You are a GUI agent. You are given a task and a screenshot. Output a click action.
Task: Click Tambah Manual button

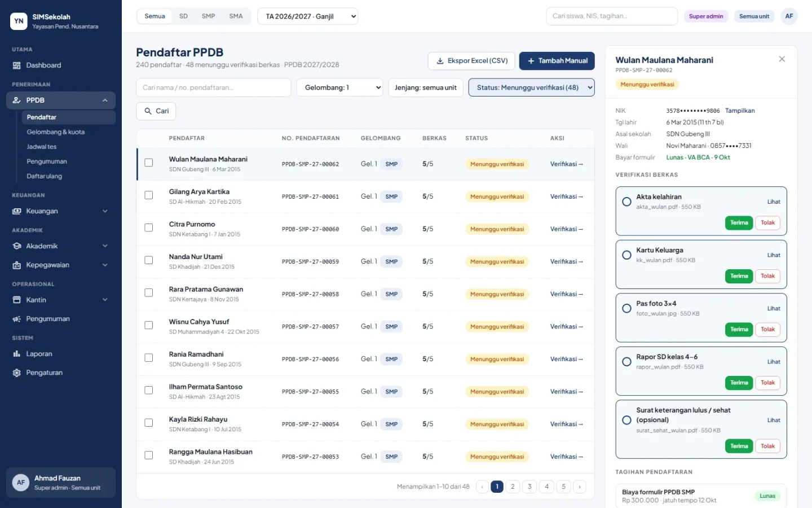pos(557,61)
